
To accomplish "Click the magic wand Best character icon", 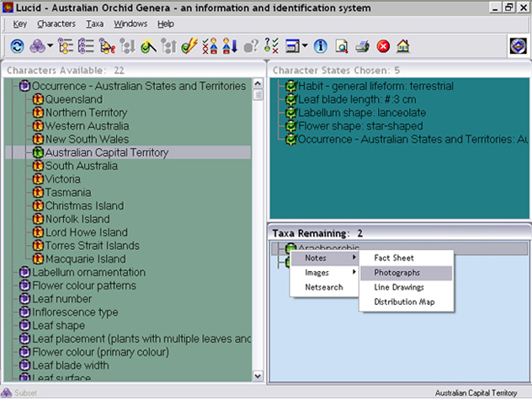I will tap(148, 46).
